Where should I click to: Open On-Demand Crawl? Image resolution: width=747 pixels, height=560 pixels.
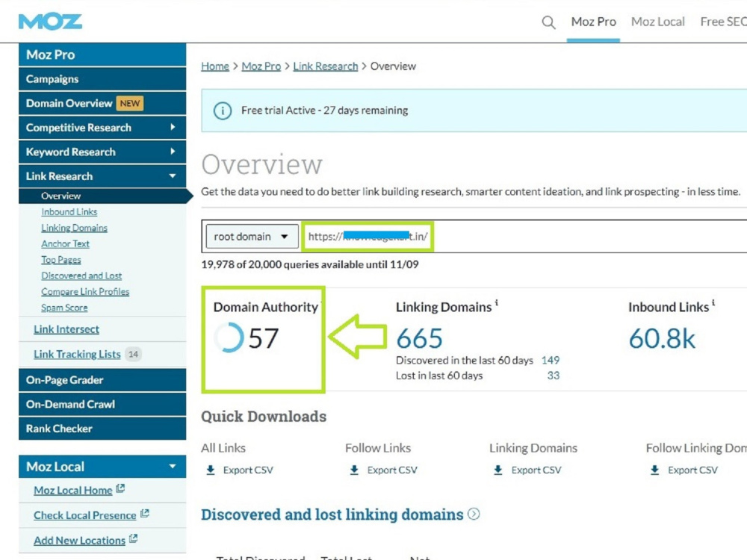(102, 404)
